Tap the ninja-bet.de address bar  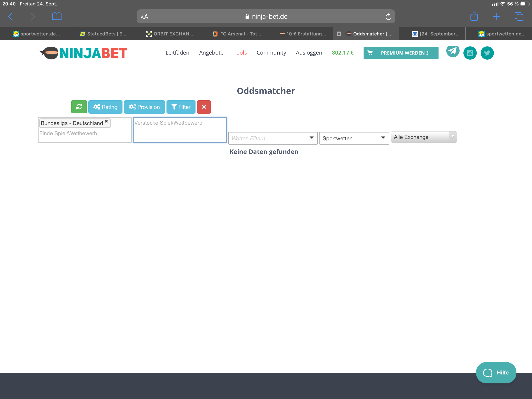pos(266,16)
